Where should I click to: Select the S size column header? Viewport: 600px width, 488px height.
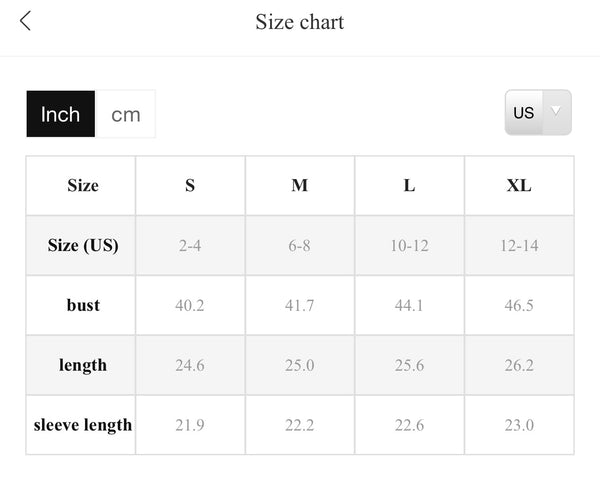(190, 186)
